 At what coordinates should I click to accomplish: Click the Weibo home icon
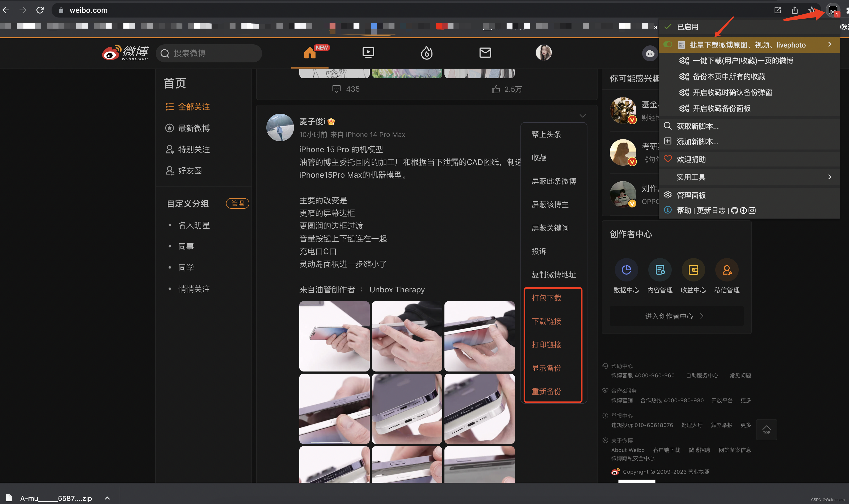pyautogui.click(x=310, y=53)
